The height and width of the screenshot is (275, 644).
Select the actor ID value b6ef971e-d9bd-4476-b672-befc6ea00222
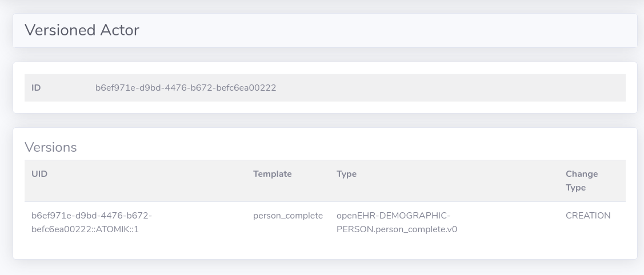point(186,88)
